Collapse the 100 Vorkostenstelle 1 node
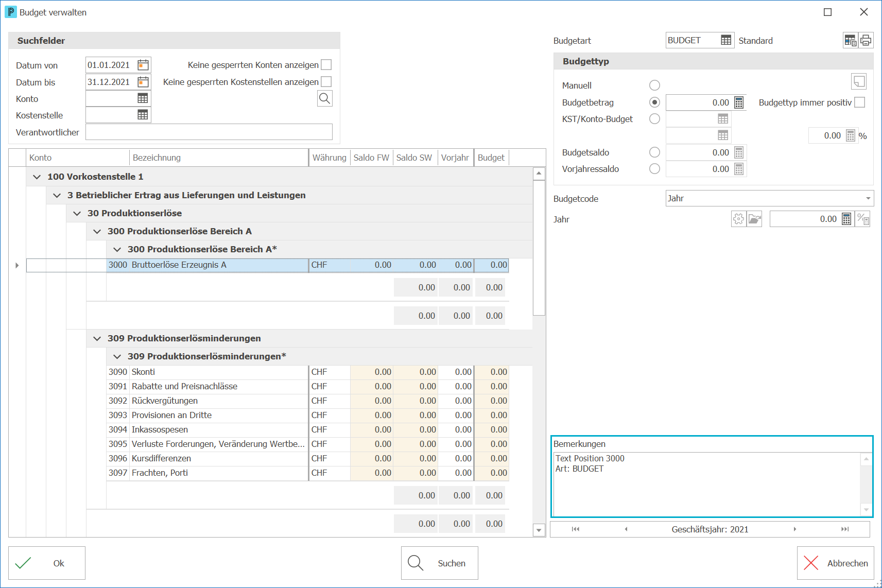 [x=37, y=177]
